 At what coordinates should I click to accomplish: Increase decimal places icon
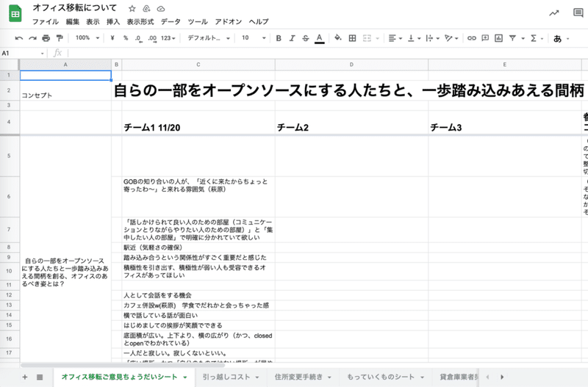click(x=152, y=38)
